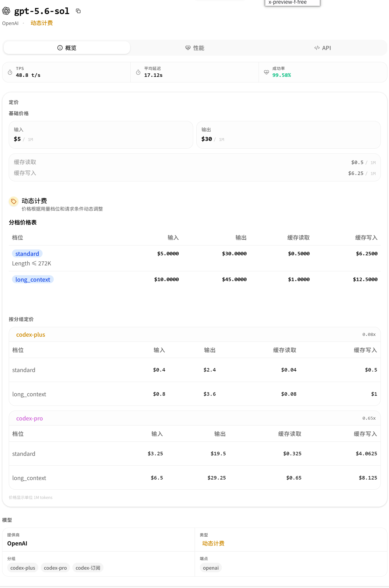Screen dimensions: 389x588
Task: Click the dynamic billing price tag icon
Action: point(14,201)
